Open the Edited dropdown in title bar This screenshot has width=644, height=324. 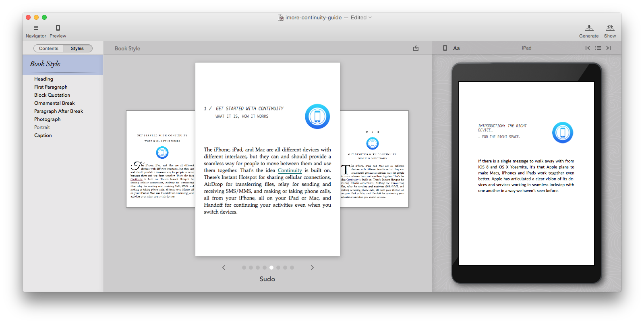tap(361, 18)
